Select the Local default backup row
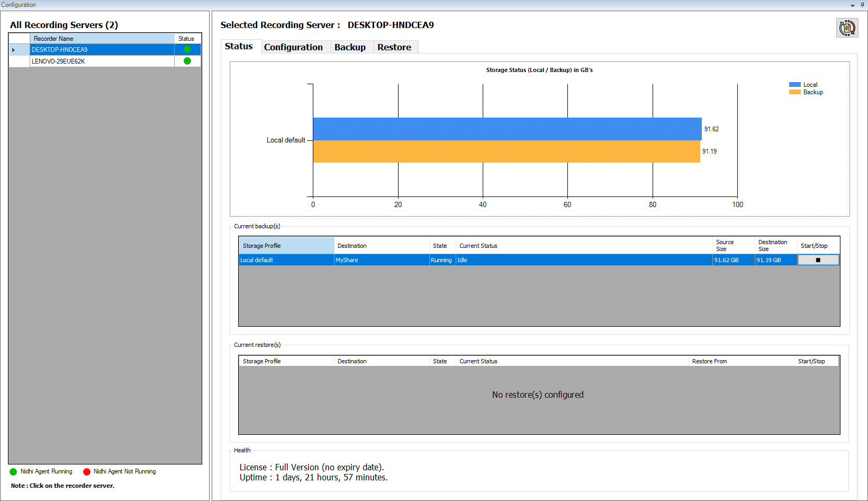The height and width of the screenshot is (501, 868). click(286, 260)
